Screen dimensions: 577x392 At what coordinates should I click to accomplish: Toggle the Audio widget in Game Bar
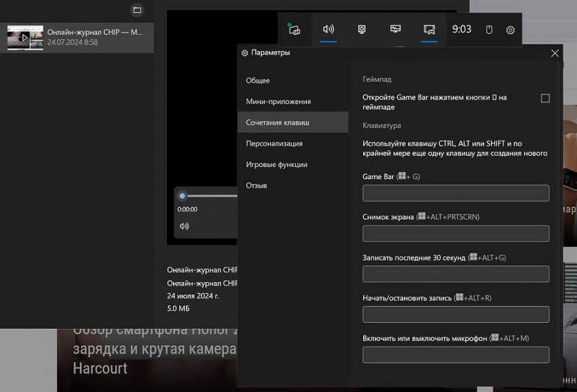329,29
